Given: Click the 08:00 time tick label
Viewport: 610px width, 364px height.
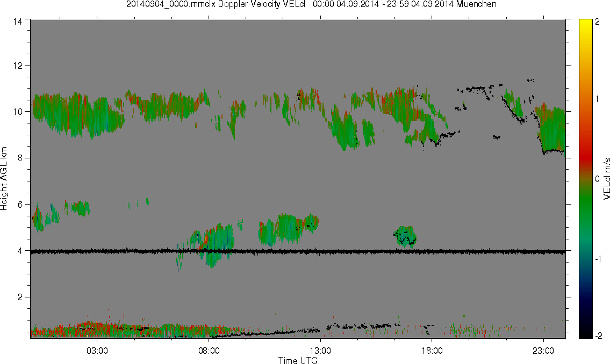Looking at the screenshot, I should click(x=209, y=351).
